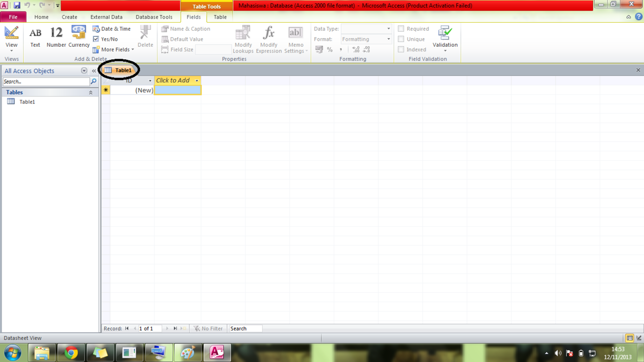Toggle the Required checkbox
644x362 pixels.
coord(401,29)
